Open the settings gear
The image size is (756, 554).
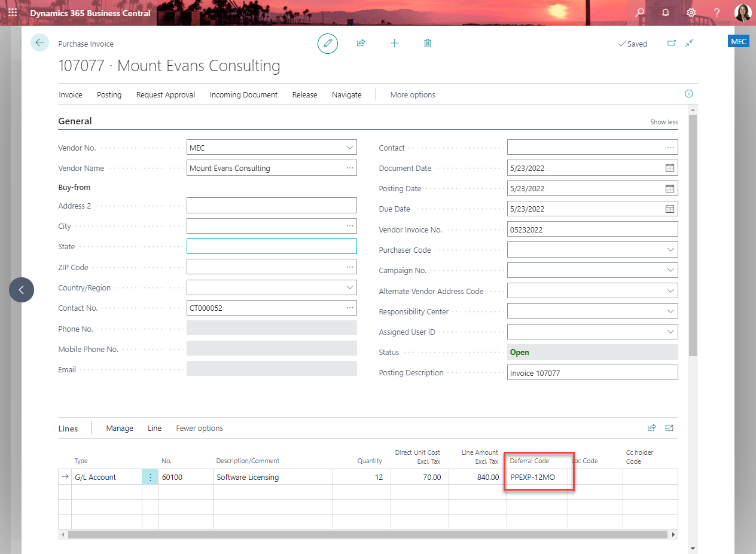pos(691,13)
